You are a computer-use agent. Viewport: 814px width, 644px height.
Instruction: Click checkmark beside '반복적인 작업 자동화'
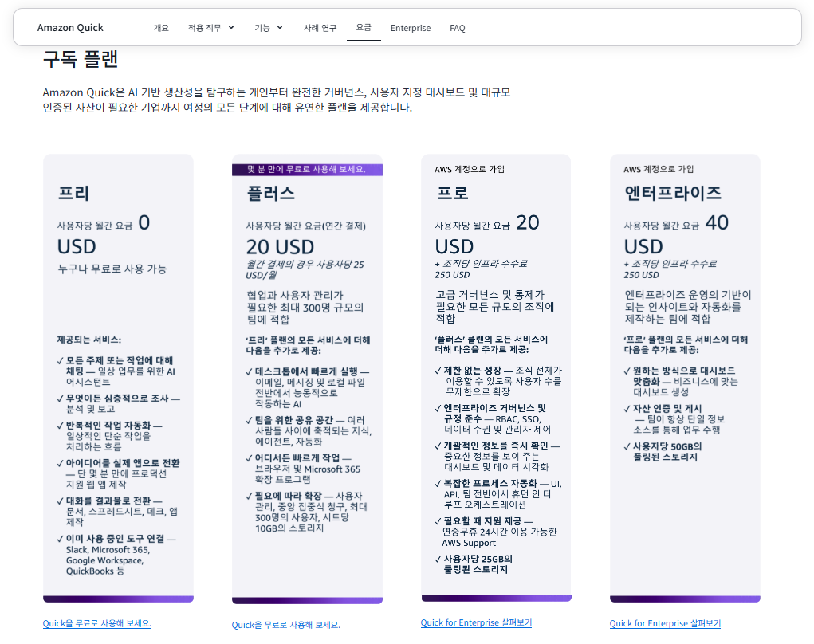(x=61, y=426)
